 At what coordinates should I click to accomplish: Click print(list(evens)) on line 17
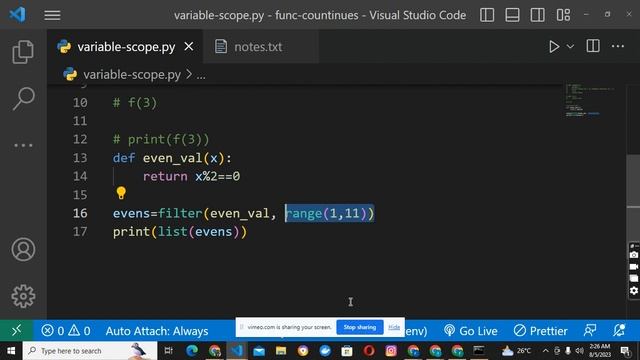pyautogui.click(x=180, y=232)
